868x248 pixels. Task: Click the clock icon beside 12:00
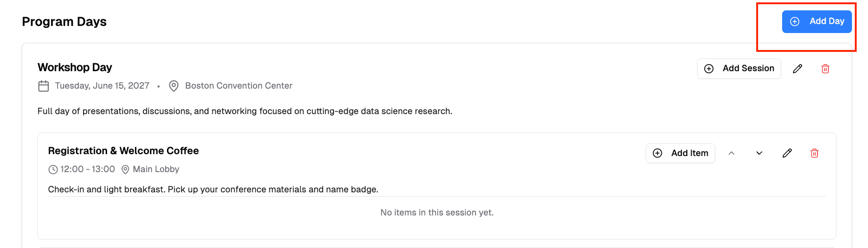53,170
